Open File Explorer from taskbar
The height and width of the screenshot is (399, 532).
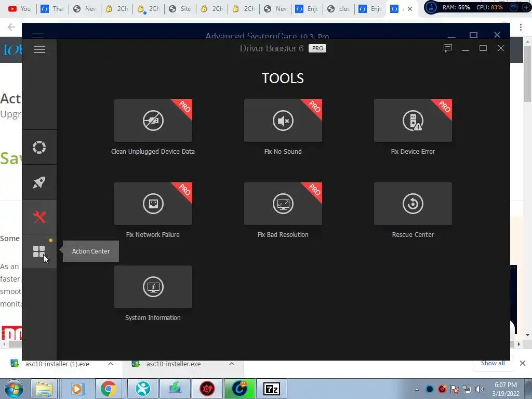pyautogui.click(x=44, y=389)
